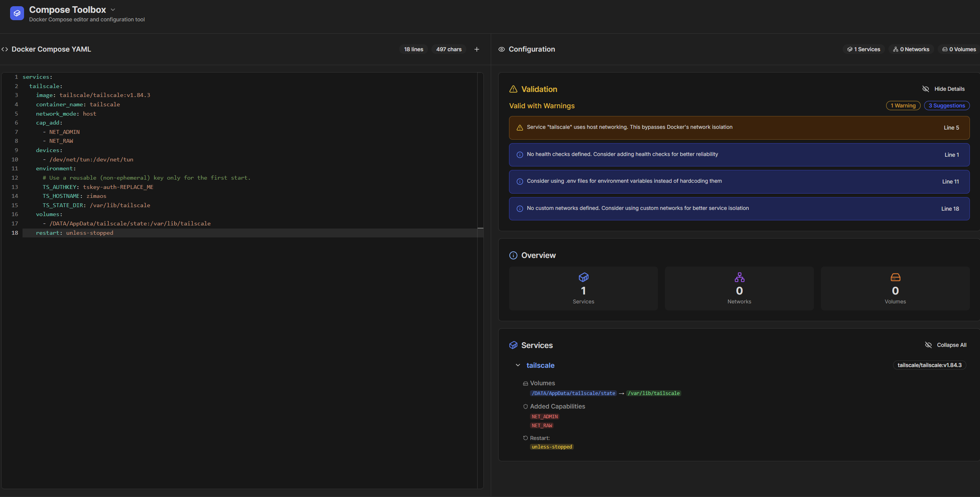This screenshot has height=497, width=980.
Task: Click the Networks icon in Overview card
Action: tap(739, 277)
